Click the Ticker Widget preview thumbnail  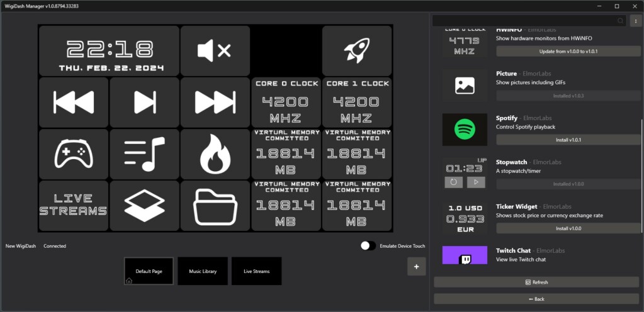pyautogui.click(x=465, y=218)
